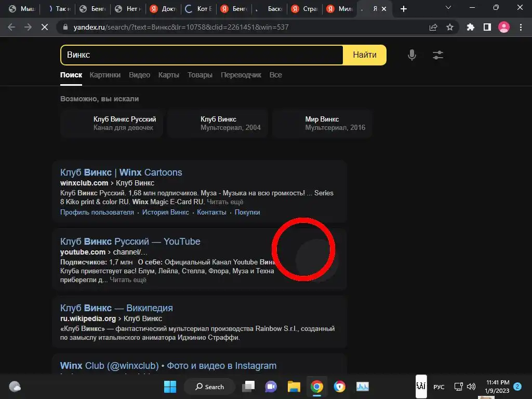Open a new browser tab

[403, 9]
